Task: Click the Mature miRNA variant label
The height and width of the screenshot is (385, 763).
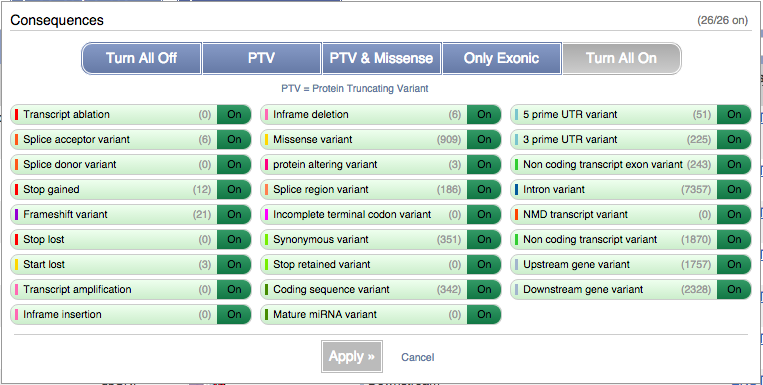Action: (x=325, y=314)
